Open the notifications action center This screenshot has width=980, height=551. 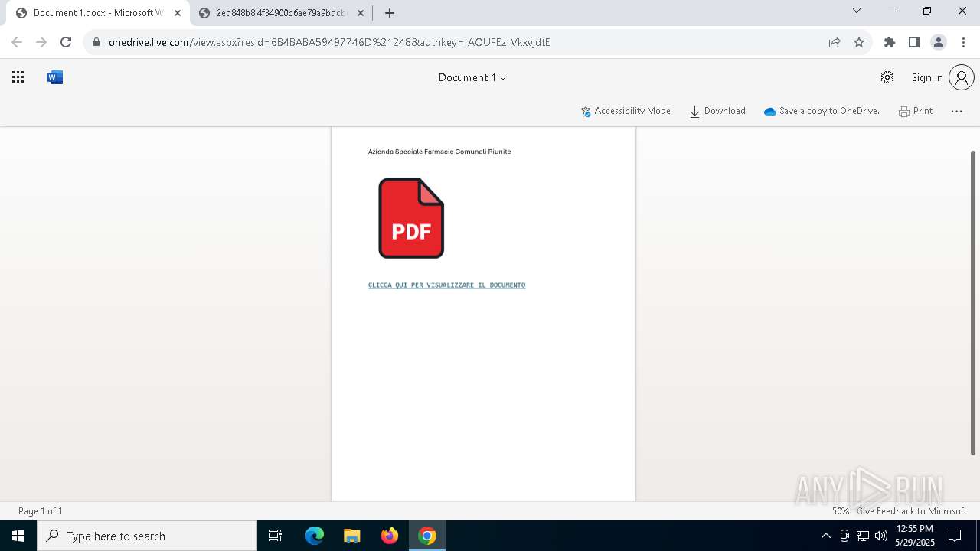click(955, 536)
